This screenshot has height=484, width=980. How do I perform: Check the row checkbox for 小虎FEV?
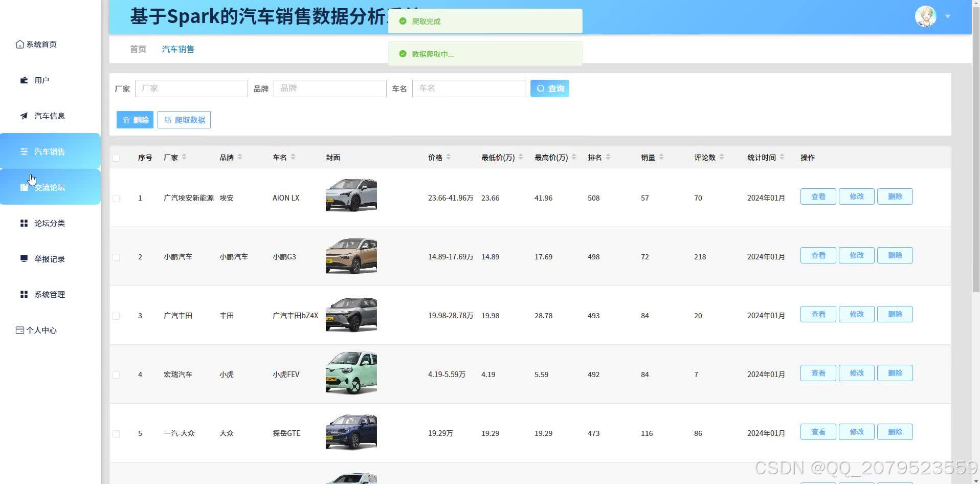(x=116, y=375)
